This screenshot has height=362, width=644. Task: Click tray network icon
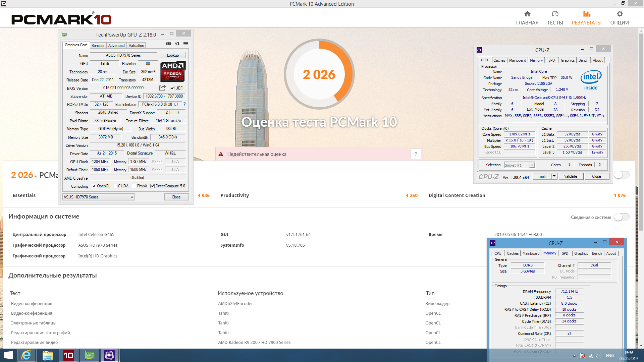[x=591, y=356]
